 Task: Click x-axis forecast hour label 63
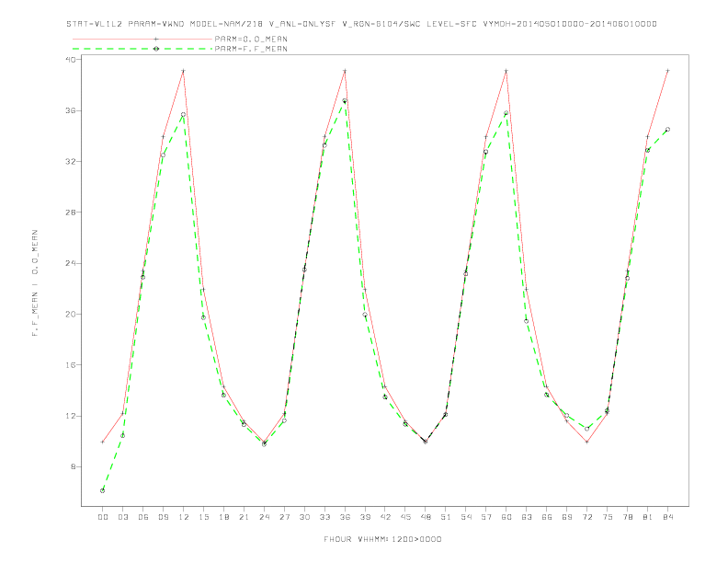coord(527,517)
